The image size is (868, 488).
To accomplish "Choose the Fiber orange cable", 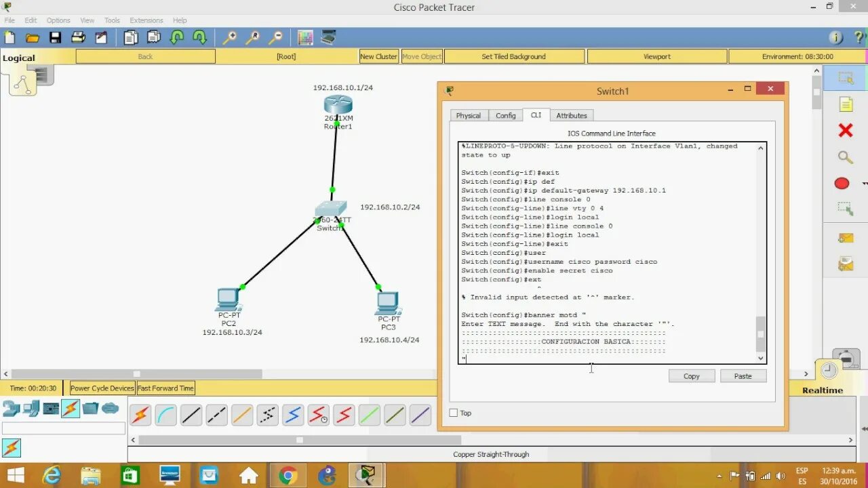I will 242,415.
